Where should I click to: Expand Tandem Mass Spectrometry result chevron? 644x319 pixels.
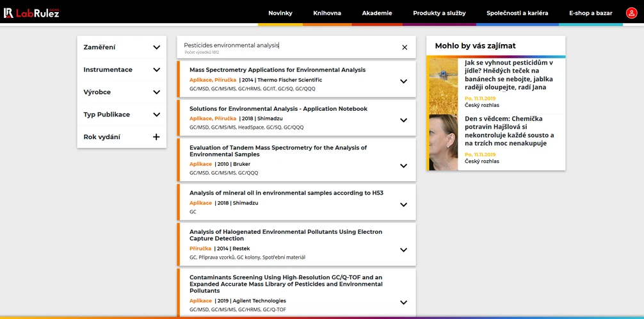[403, 166]
